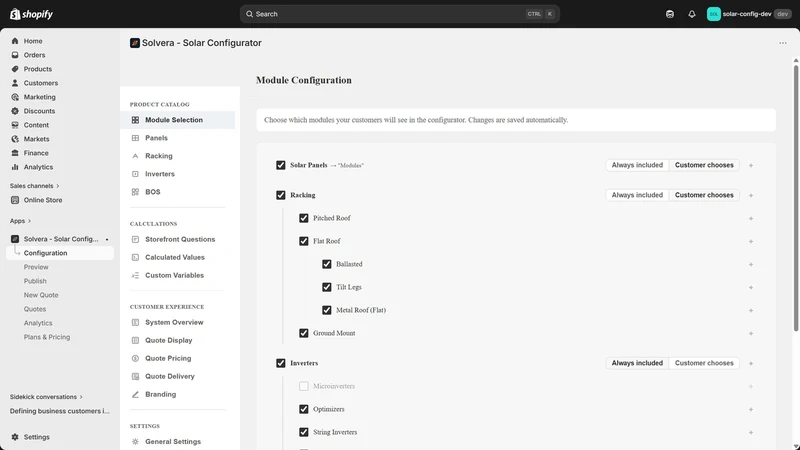Expand the Solar Panels row plus icon
This screenshot has height=450, width=800.
pos(751,165)
